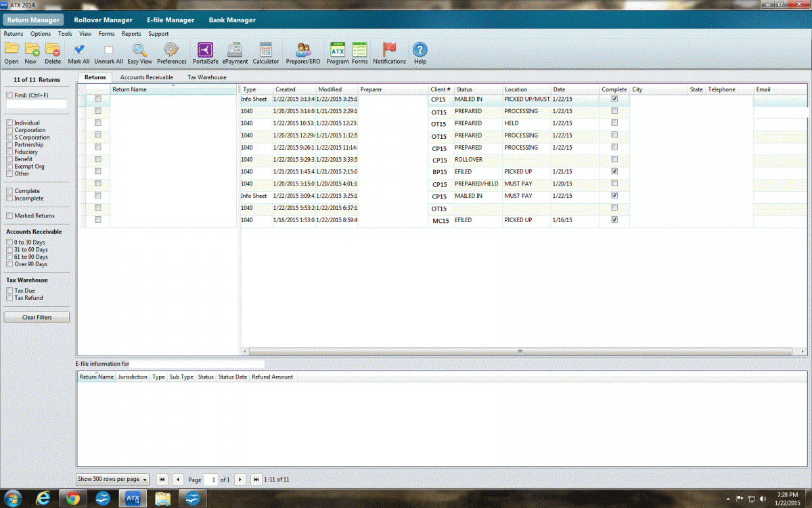Open the Help question mark icon
The image size is (812, 508).
coord(420,49)
